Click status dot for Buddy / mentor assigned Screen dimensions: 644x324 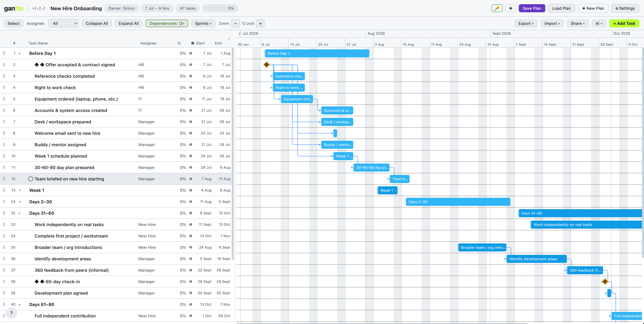(x=191, y=145)
